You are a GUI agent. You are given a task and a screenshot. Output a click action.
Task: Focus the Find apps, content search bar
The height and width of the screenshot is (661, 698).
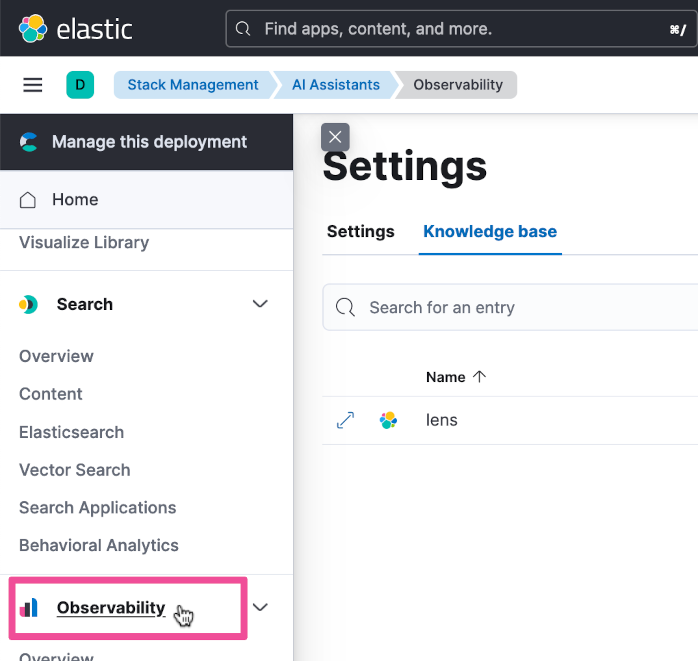[x=460, y=29]
